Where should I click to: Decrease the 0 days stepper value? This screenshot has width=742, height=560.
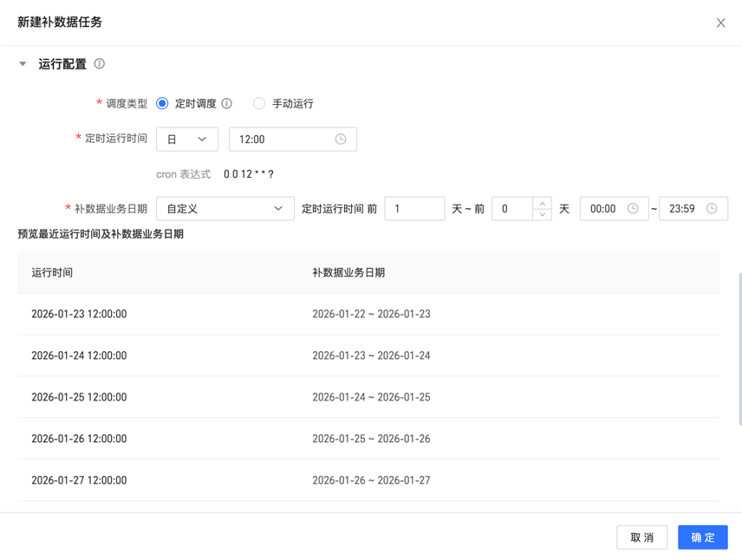click(543, 214)
